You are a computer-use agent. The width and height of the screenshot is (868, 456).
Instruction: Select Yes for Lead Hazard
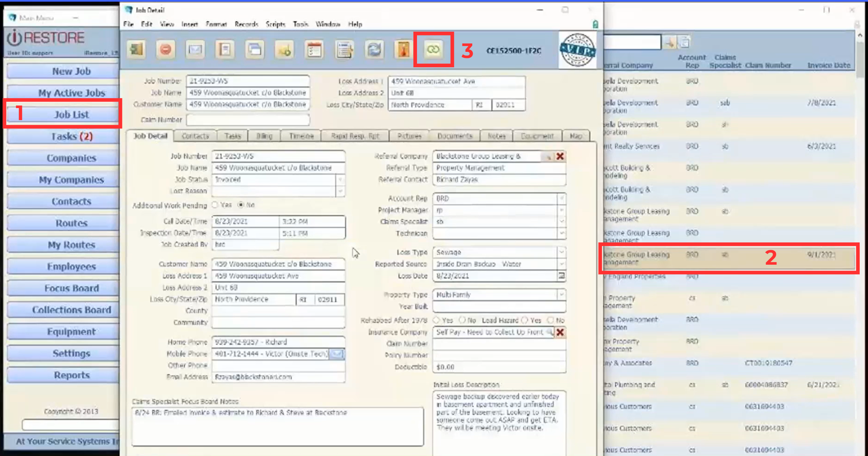coord(525,320)
